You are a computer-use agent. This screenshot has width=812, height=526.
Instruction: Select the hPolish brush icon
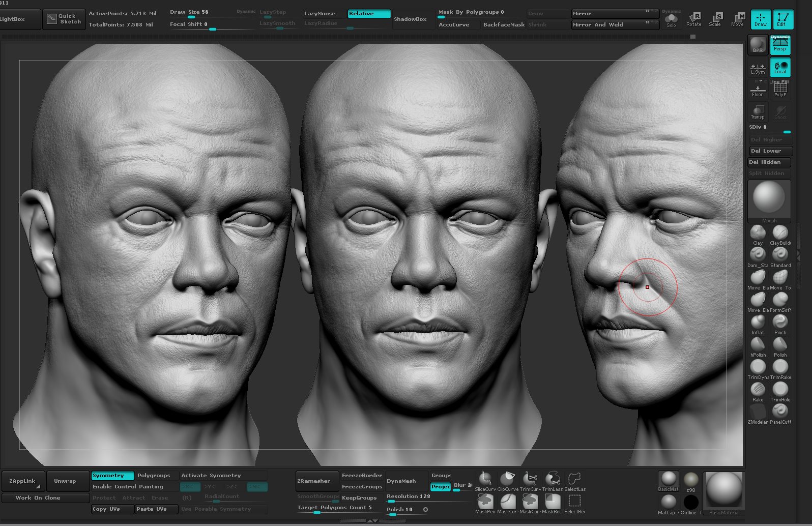point(758,345)
